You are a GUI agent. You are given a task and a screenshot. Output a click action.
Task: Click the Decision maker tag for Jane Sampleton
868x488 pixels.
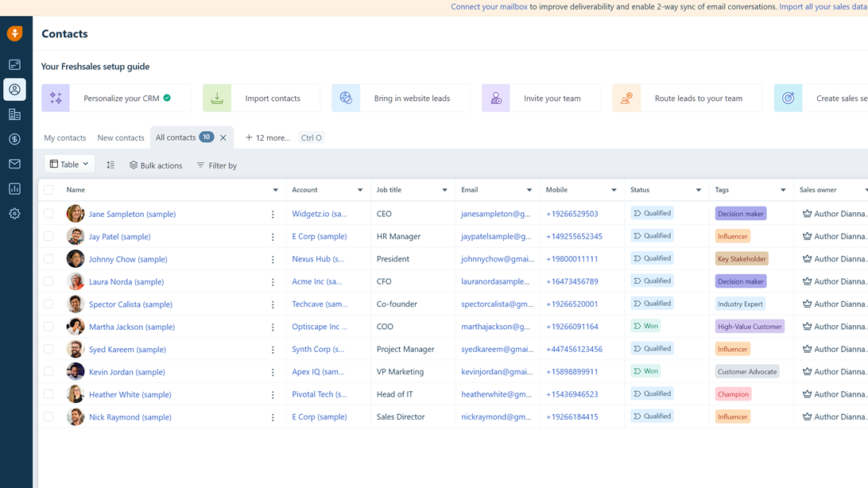point(741,214)
